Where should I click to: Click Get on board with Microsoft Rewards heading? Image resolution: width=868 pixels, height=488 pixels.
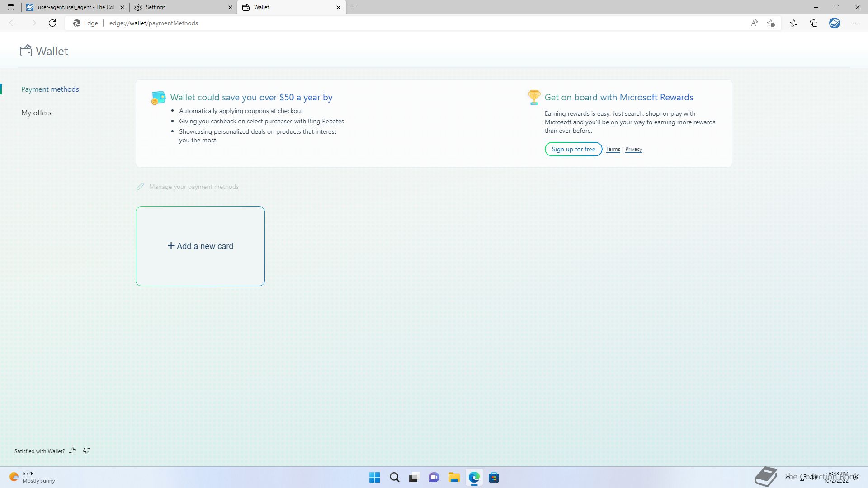tap(619, 97)
